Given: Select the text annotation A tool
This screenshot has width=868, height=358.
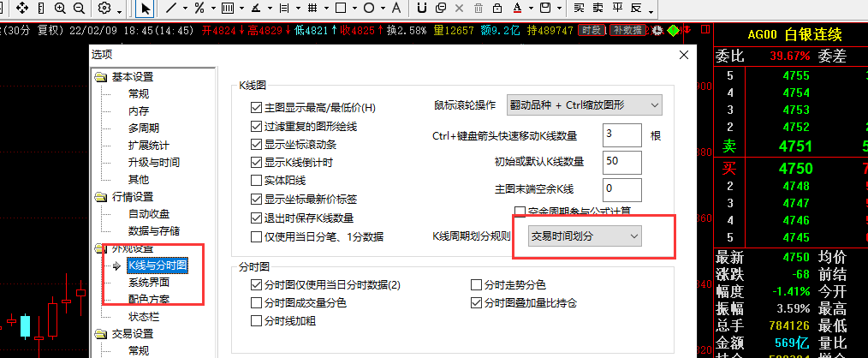Looking at the screenshot, I should [x=395, y=8].
